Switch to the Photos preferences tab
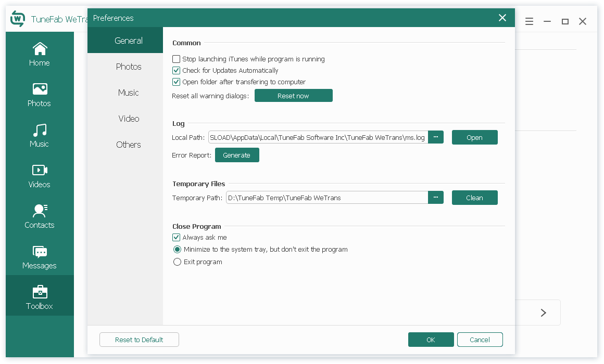This screenshot has height=364, width=604. (x=129, y=67)
